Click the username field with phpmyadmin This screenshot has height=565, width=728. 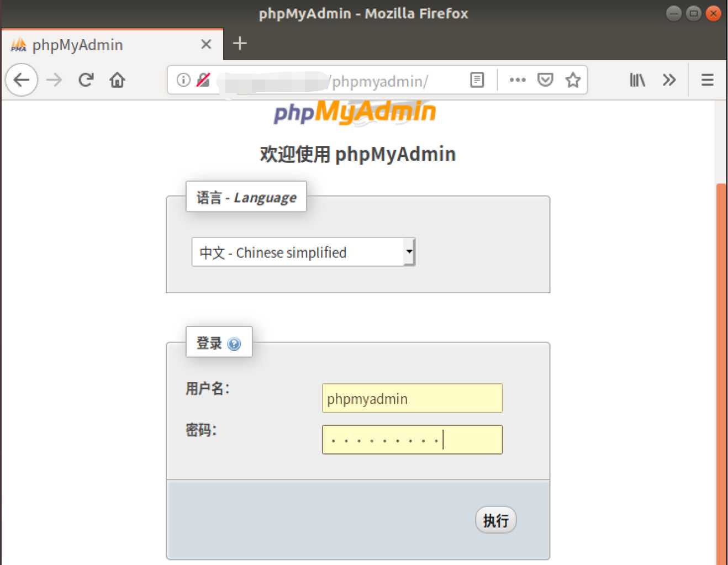coord(412,398)
